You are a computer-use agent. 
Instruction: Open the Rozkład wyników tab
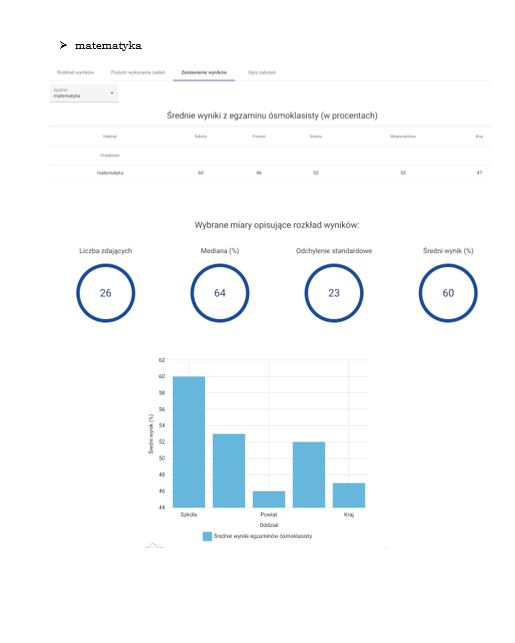pyautogui.click(x=75, y=73)
